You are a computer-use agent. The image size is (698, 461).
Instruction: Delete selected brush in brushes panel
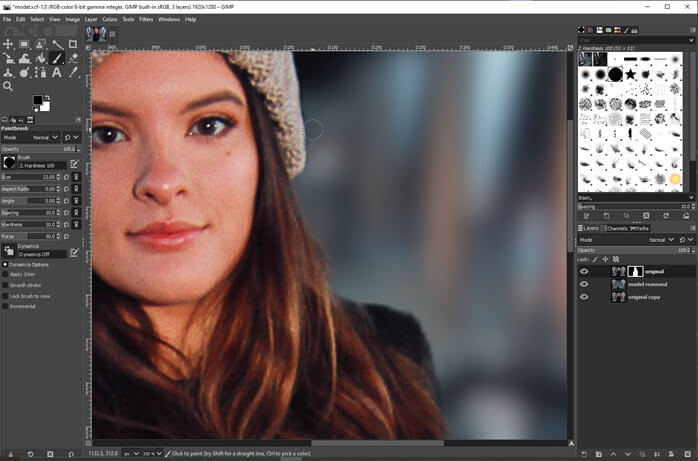tap(646, 216)
